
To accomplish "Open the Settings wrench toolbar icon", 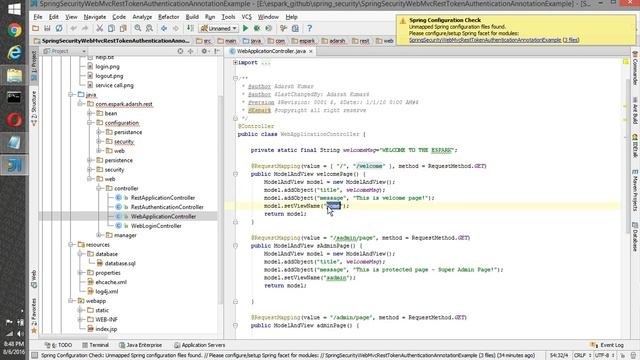I will (283, 29).
